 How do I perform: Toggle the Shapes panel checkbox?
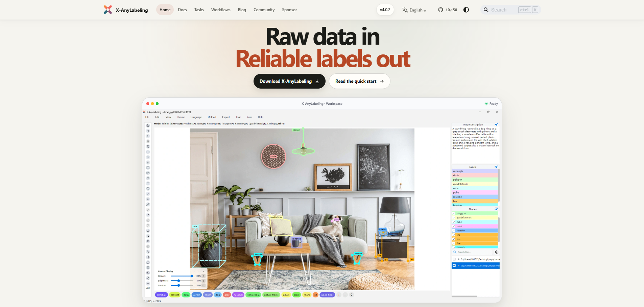pyautogui.click(x=496, y=209)
